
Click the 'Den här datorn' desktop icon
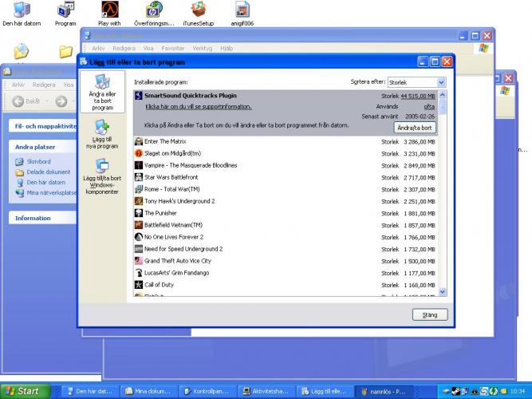click(22, 14)
